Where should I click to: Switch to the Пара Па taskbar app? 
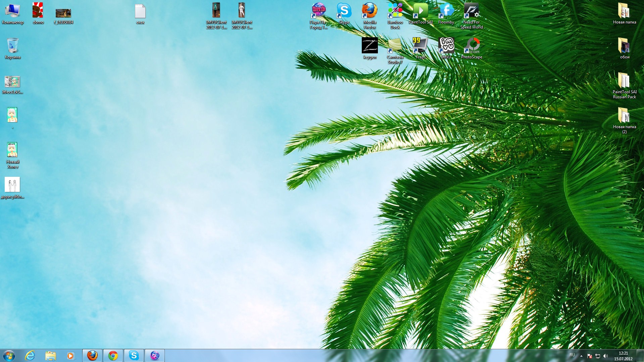pos(155,356)
